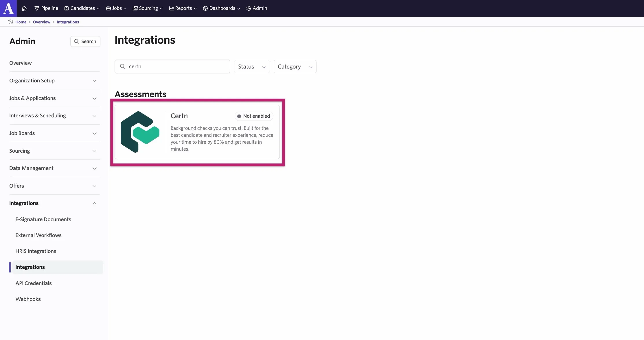This screenshot has height=340, width=644.
Task: Click the Certn logo image
Action: pyautogui.click(x=140, y=132)
